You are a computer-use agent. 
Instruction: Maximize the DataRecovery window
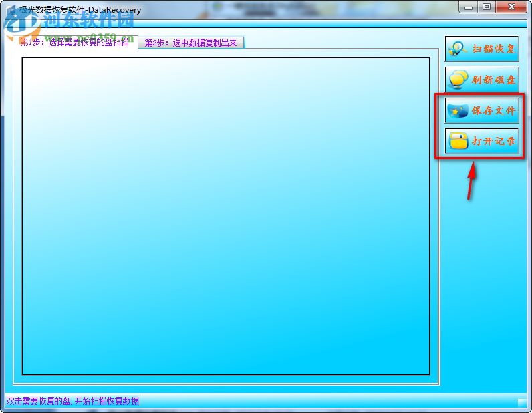click(487, 7)
